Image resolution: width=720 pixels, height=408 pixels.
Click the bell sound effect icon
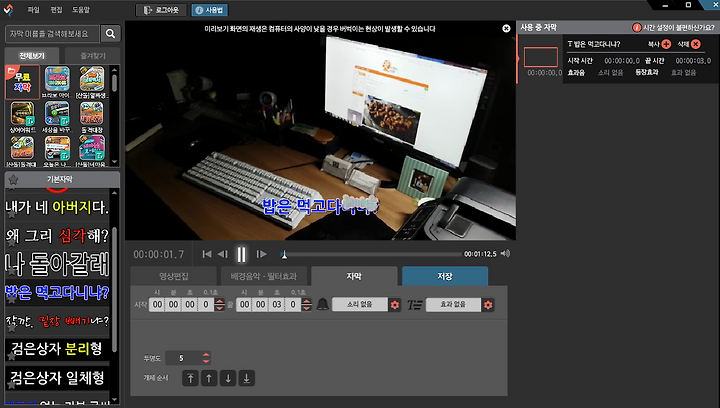323,304
